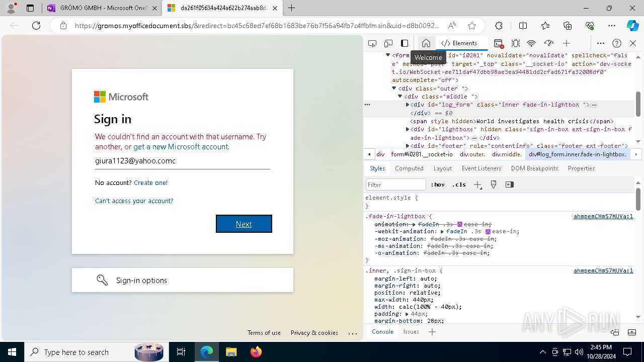This screenshot has width=644, height=362.
Task: Click the Create one! link
Action: pyautogui.click(x=151, y=183)
